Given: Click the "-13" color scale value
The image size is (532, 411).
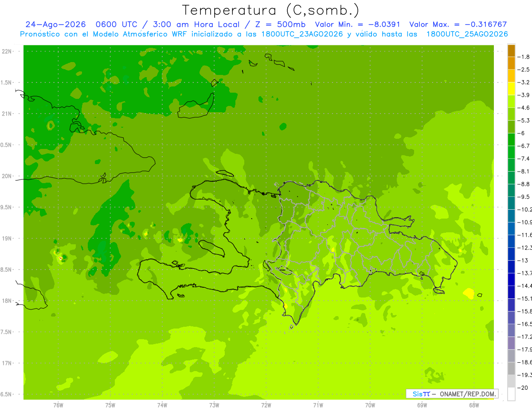Looking at the screenshot, I should (522, 260).
